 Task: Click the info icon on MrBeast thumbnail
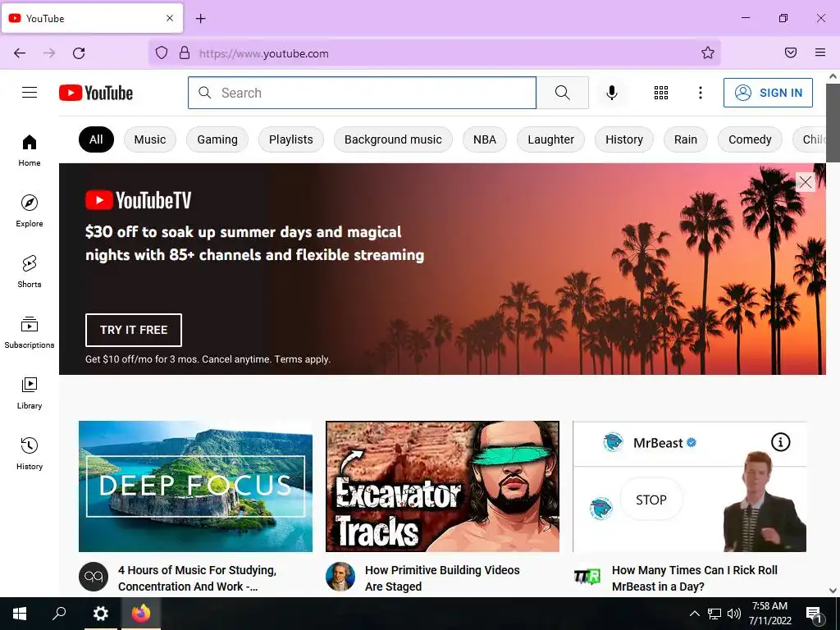point(781,442)
